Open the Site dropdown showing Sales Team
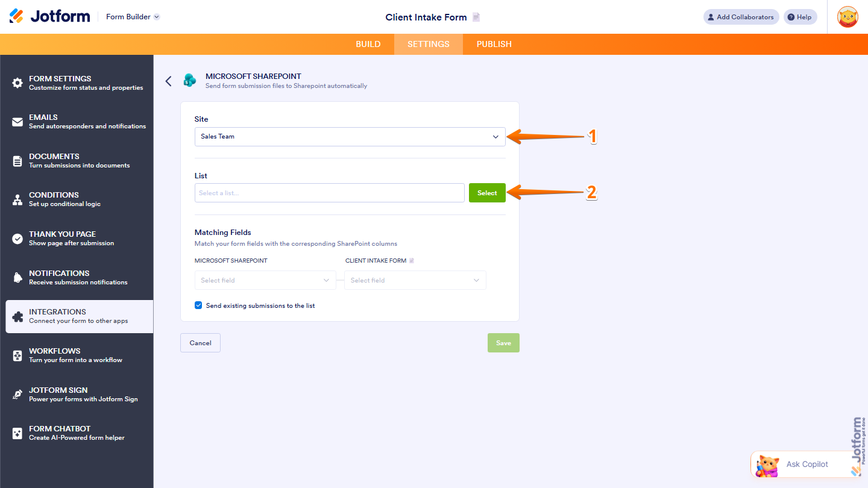 click(350, 137)
